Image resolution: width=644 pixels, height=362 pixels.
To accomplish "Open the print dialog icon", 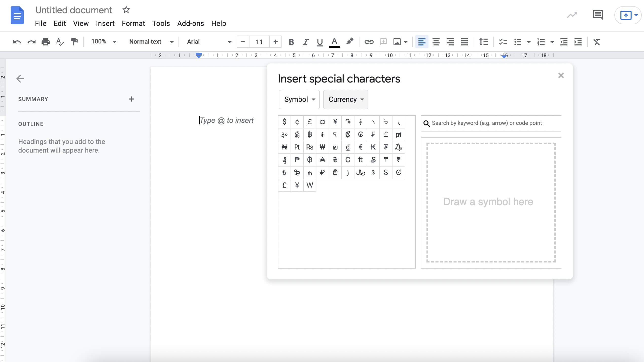I will click(x=45, y=42).
